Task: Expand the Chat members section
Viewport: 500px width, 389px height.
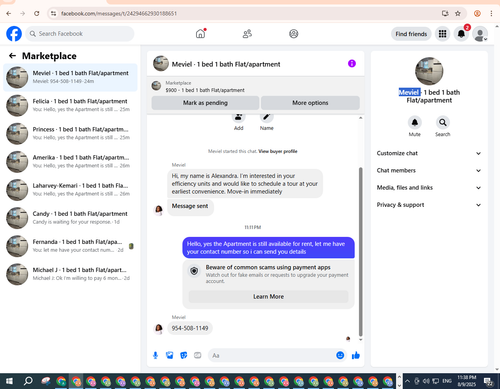Action: point(429,170)
